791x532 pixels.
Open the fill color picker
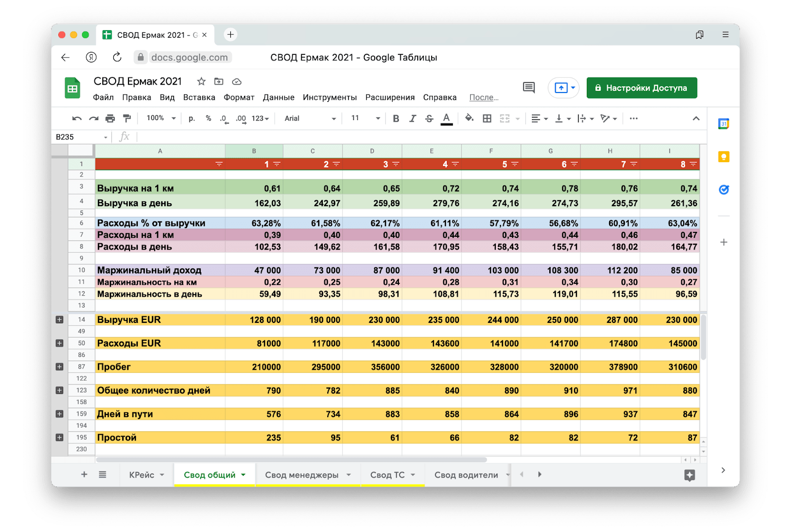coord(469,119)
